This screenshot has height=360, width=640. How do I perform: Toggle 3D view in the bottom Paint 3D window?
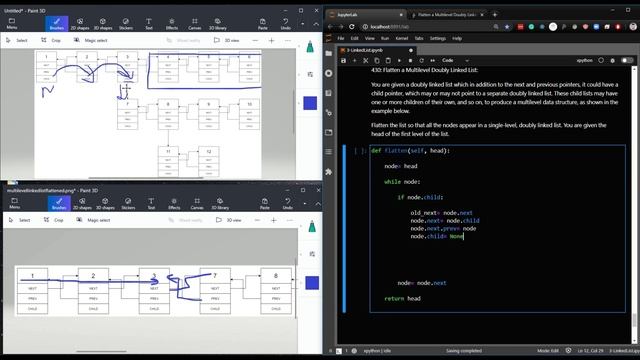pos(229,220)
